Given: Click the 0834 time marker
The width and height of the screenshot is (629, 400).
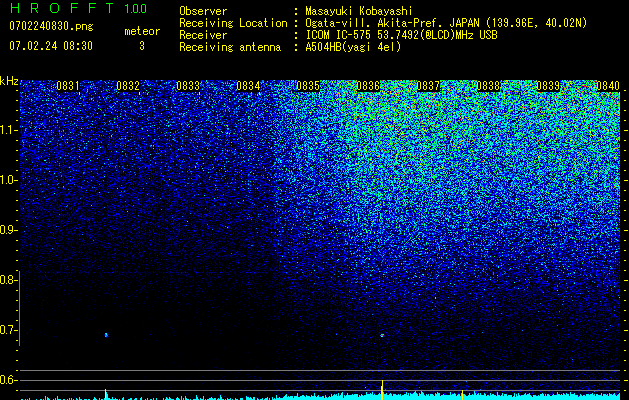Looking at the screenshot, I should (248, 86).
